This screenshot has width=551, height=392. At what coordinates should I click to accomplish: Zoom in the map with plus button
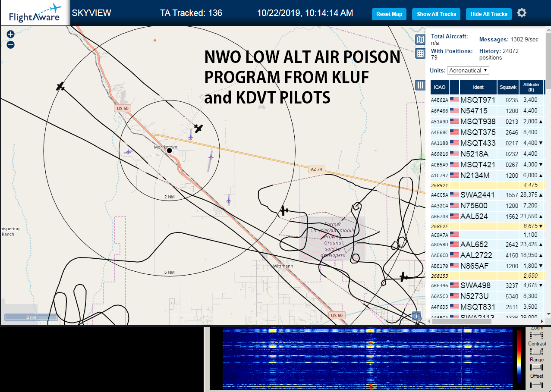(11, 34)
